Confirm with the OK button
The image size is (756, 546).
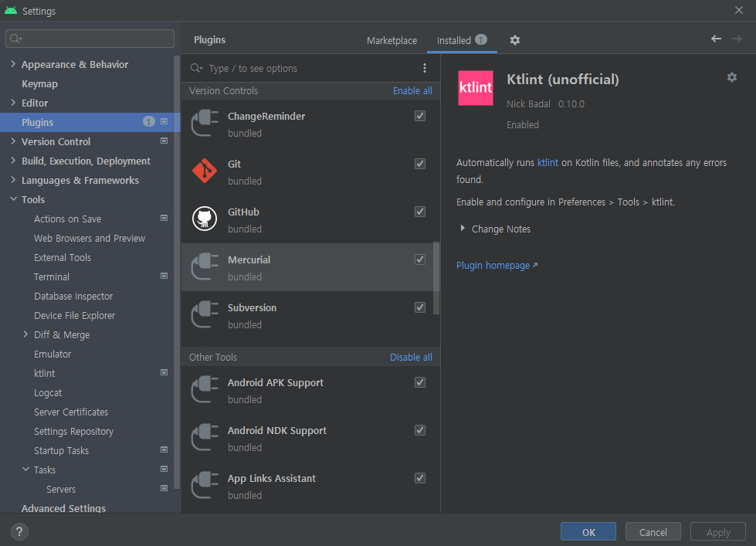pyautogui.click(x=588, y=532)
